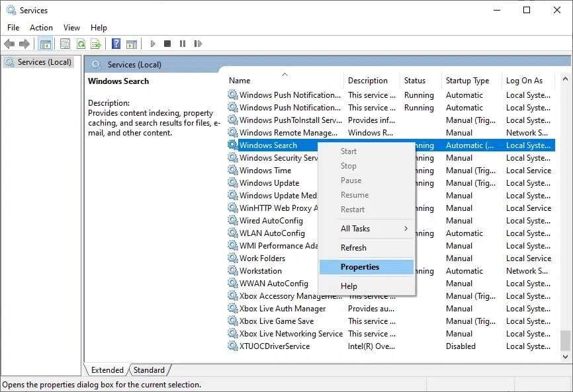Expand All Tasks submenu in context menu

click(x=367, y=229)
